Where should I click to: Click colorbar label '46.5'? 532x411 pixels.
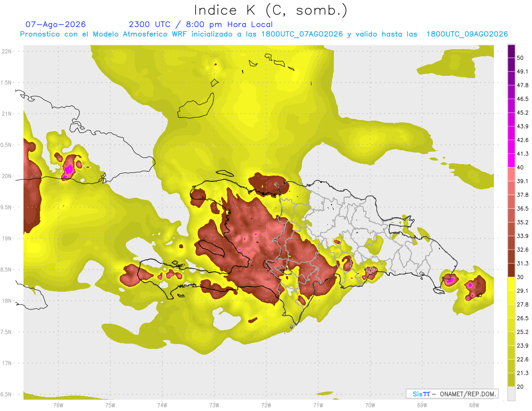[x=523, y=99]
